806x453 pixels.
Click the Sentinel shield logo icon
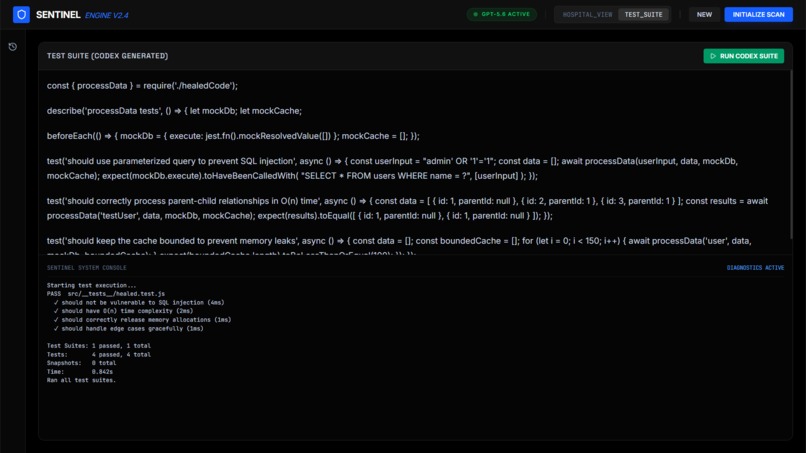(21, 14)
